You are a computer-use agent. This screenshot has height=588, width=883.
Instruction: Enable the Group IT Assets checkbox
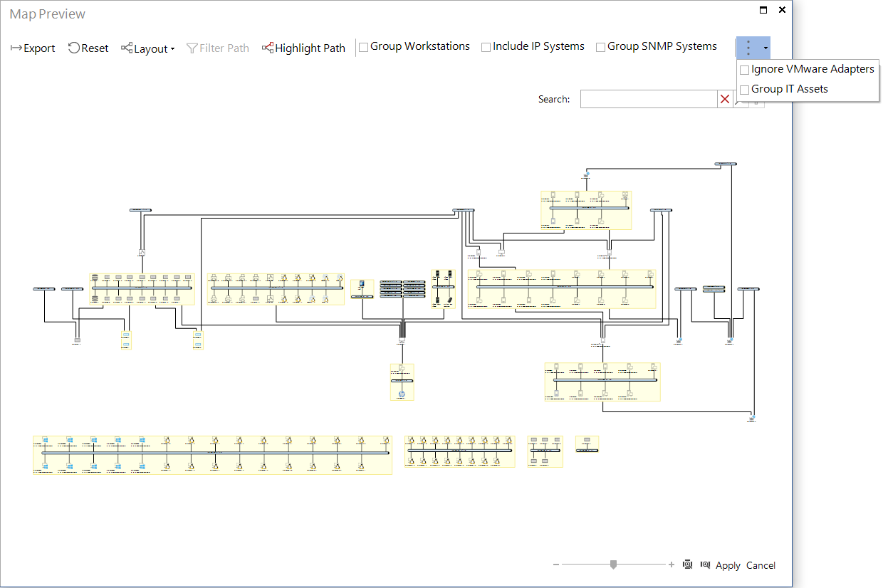click(x=745, y=90)
